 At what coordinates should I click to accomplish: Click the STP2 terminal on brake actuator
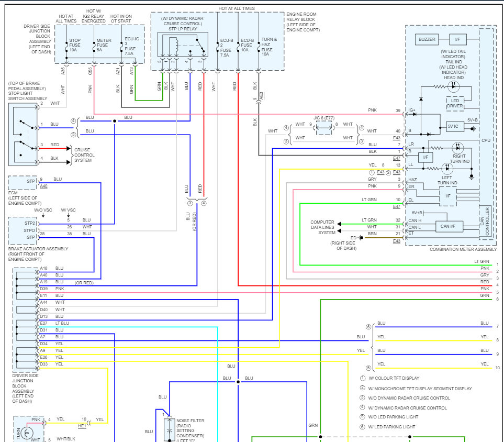30,223
